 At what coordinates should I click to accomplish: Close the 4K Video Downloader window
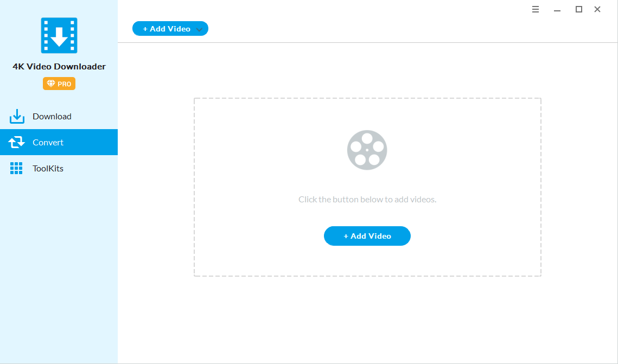(597, 9)
